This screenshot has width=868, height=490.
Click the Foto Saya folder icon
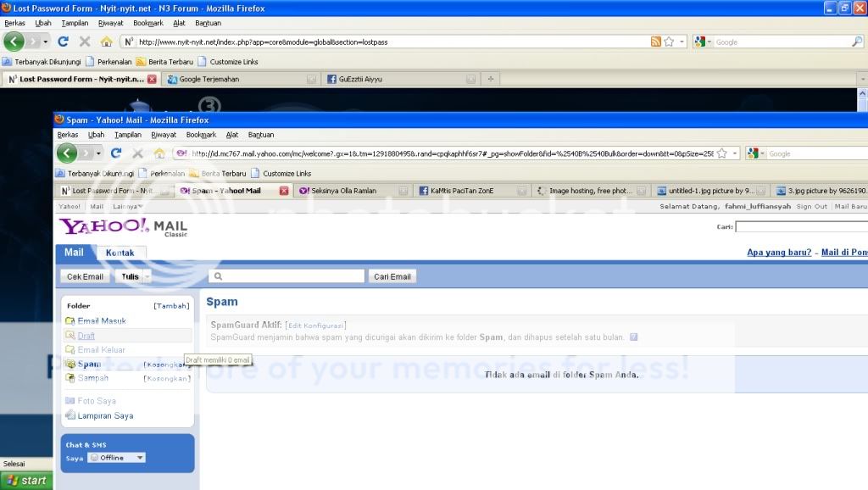[70, 400]
